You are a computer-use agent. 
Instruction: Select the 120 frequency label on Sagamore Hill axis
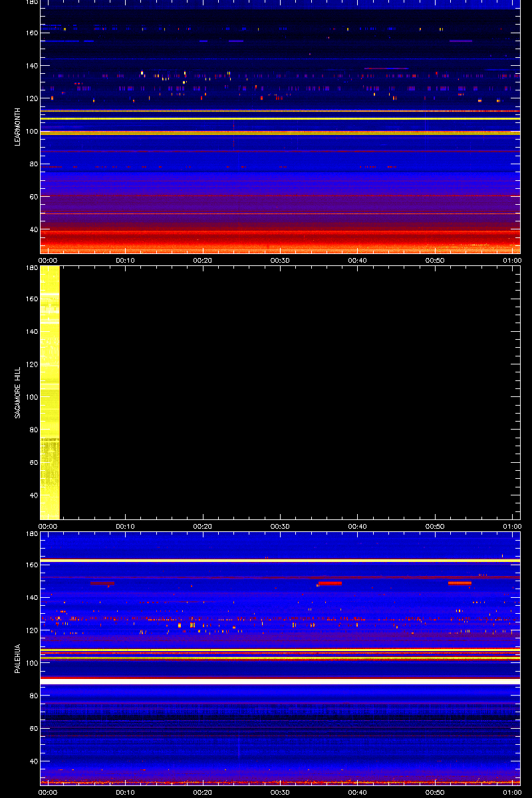point(31,364)
